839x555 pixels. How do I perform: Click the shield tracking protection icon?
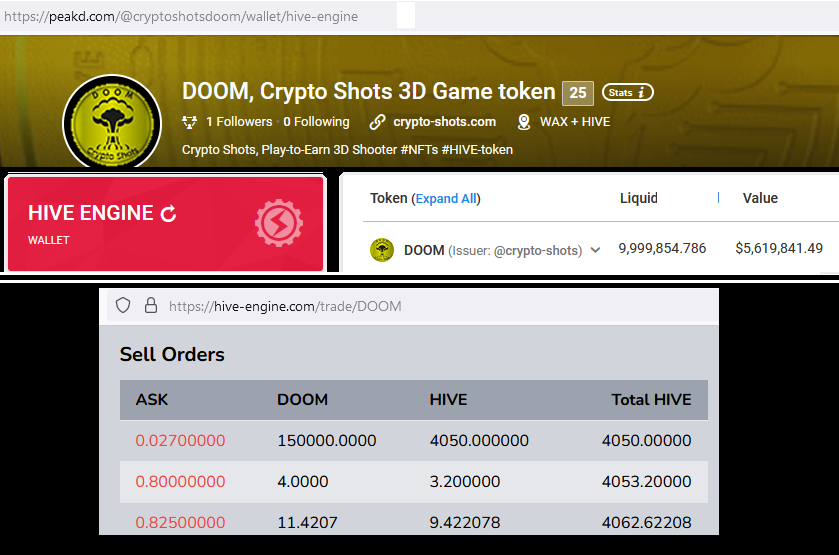point(123,306)
